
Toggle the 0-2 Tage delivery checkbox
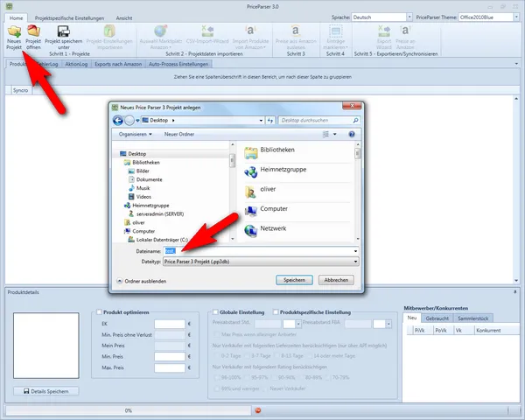tap(217, 356)
